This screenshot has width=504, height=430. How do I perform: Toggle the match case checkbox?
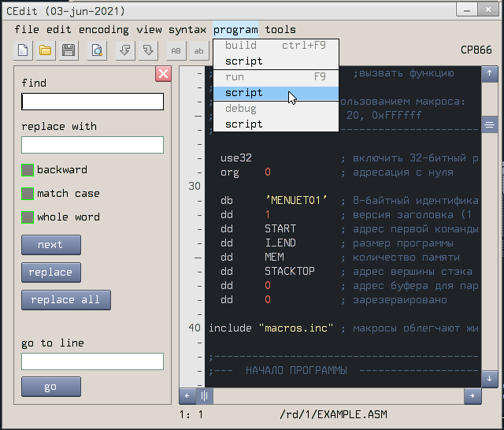(28, 194)
